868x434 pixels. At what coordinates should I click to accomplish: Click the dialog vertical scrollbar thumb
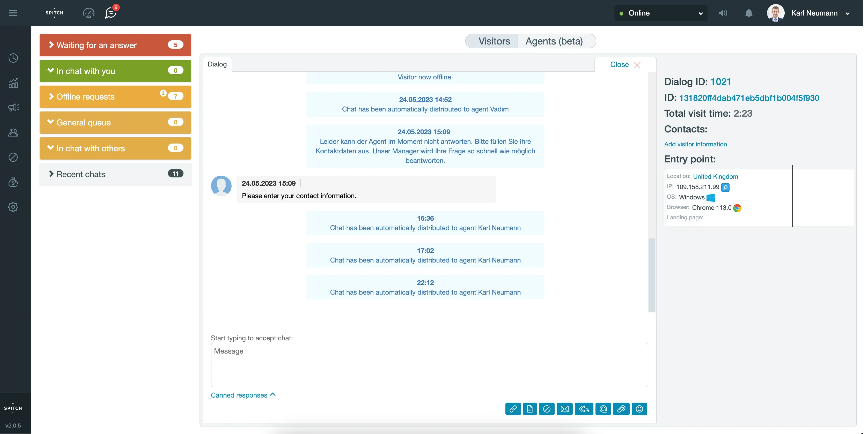click(x=652, y=275)
